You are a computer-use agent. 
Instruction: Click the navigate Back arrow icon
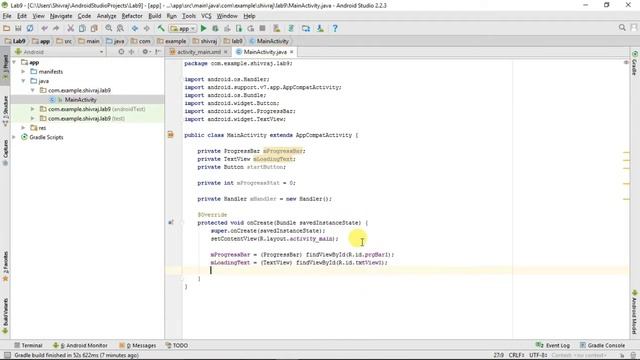pos(135,29)
